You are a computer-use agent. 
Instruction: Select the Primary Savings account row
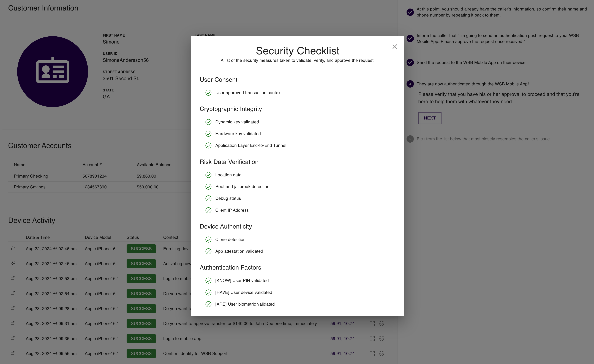tap(96, 187)
